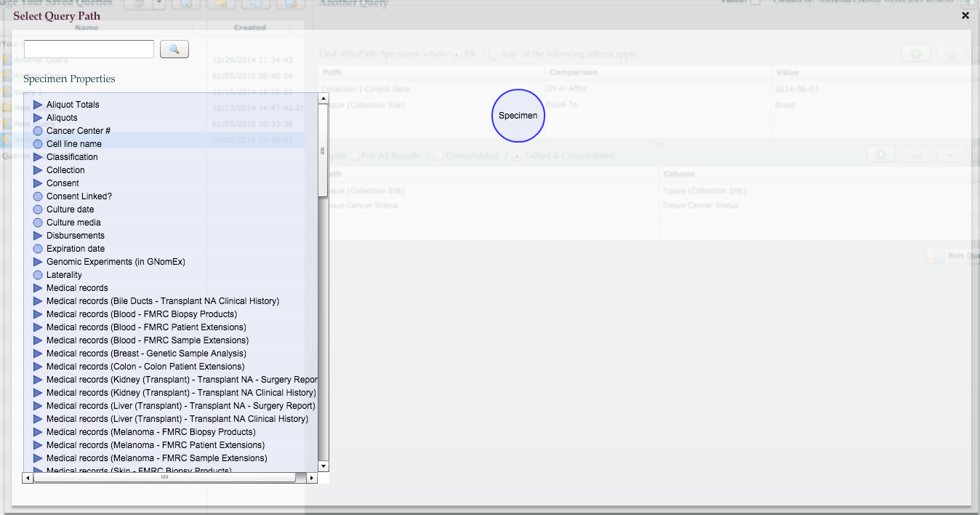Click the Created column header in saved queries

tap(250, 28)
